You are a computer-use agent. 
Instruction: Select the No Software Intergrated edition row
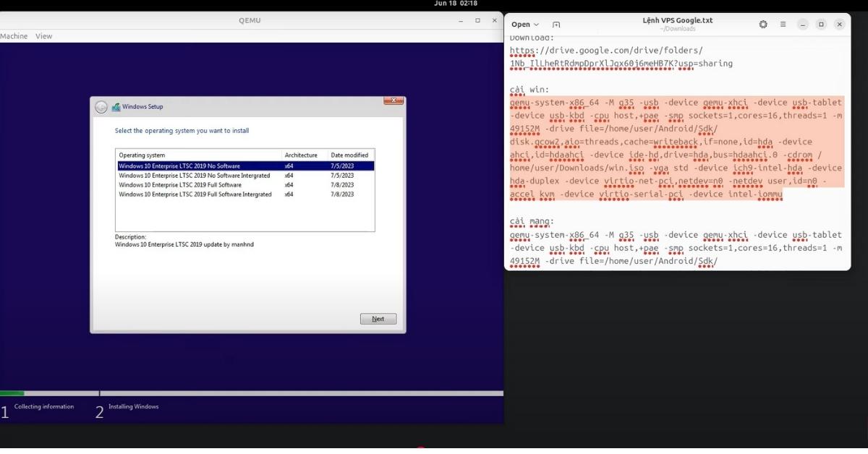coord(246,176)
